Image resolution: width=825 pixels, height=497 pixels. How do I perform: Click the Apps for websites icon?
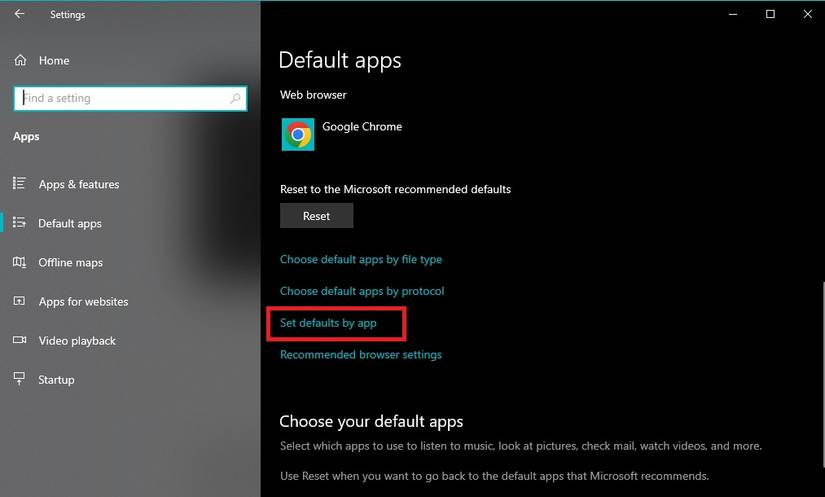[19, 301]
